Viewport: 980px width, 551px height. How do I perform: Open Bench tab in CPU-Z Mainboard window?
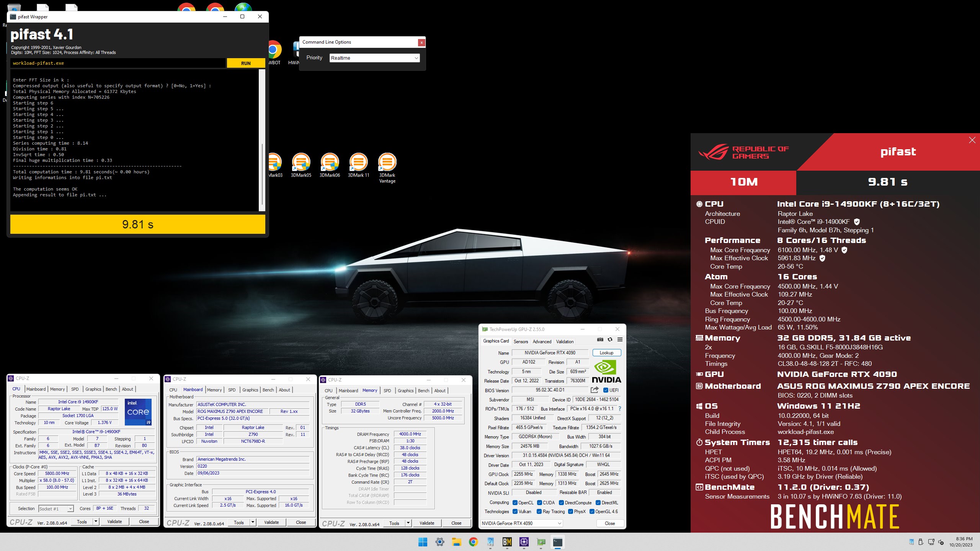pos(268,390)
